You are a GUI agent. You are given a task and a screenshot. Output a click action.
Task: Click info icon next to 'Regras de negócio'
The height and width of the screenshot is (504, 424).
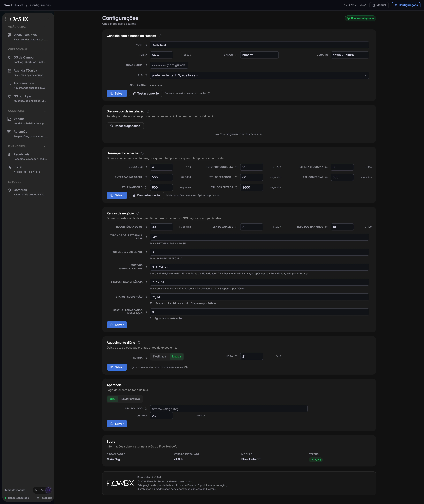pyautogui.click(x=138, y=213)
